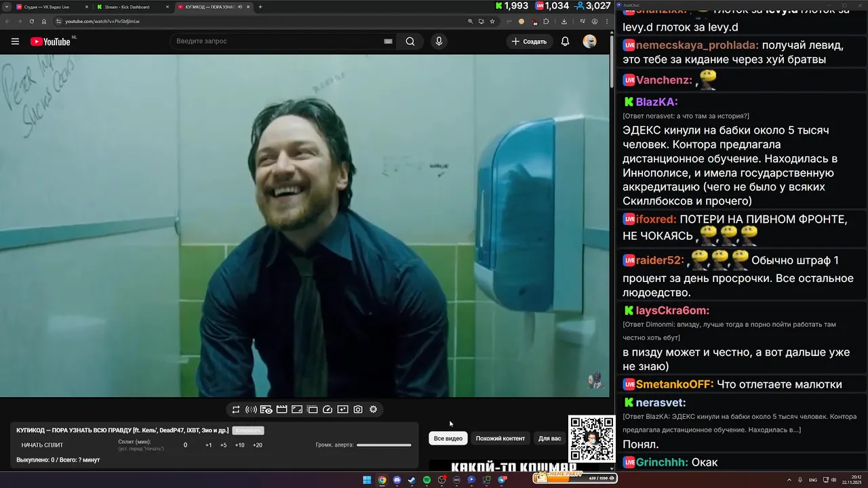Click username Grinchhh in chat
This screenshot has width=868, height=488.
pos(662,462)
